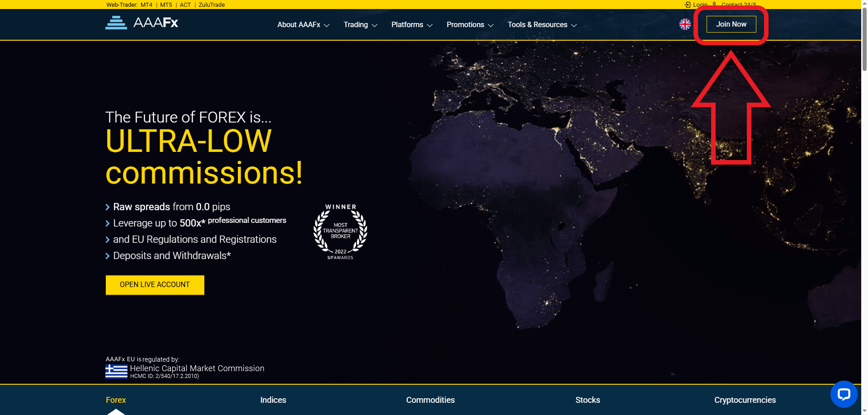Select the Cryptocurrencies tab
The width and height of the screenshot is (868, 415).
pyautogui.click(x=745, y=400)
